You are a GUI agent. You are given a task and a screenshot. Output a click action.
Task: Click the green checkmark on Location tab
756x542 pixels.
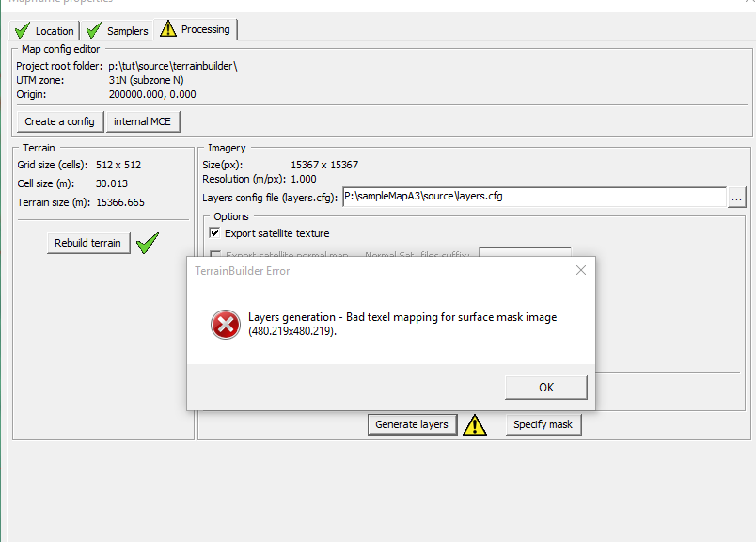pos(22,30)
